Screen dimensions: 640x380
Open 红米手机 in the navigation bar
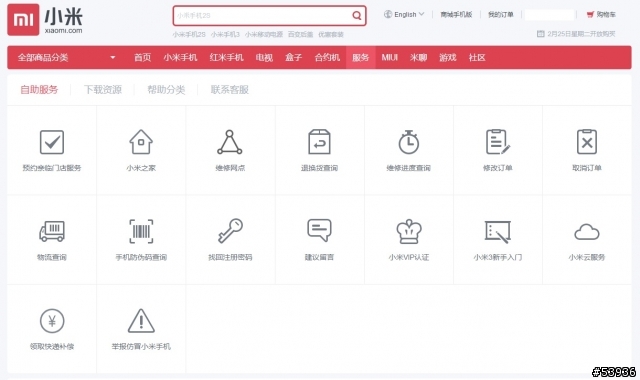227,58
